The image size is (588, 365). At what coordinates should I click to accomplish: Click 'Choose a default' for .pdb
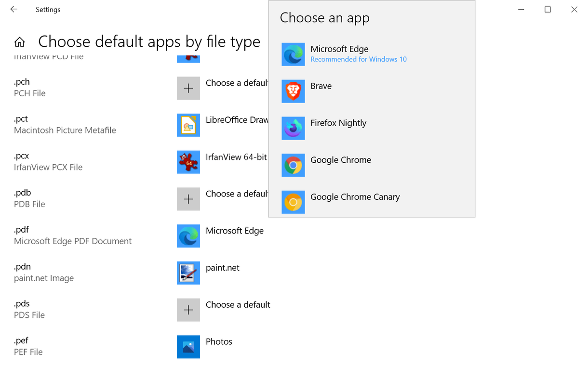point(237,194)
